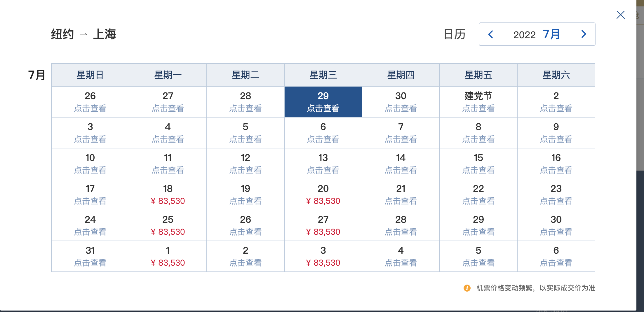Screen dimensions: 644x312
Task: Go to previous month with left chevron
Action: [491, 34]
